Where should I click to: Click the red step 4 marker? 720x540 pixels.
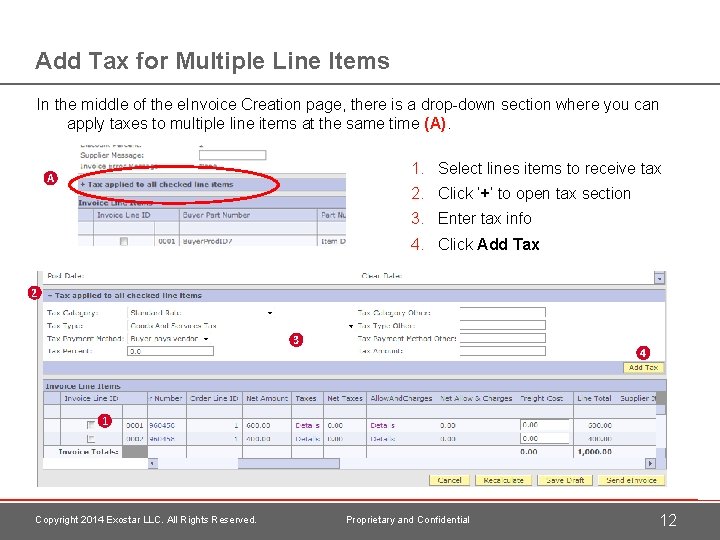pos(643,353)
